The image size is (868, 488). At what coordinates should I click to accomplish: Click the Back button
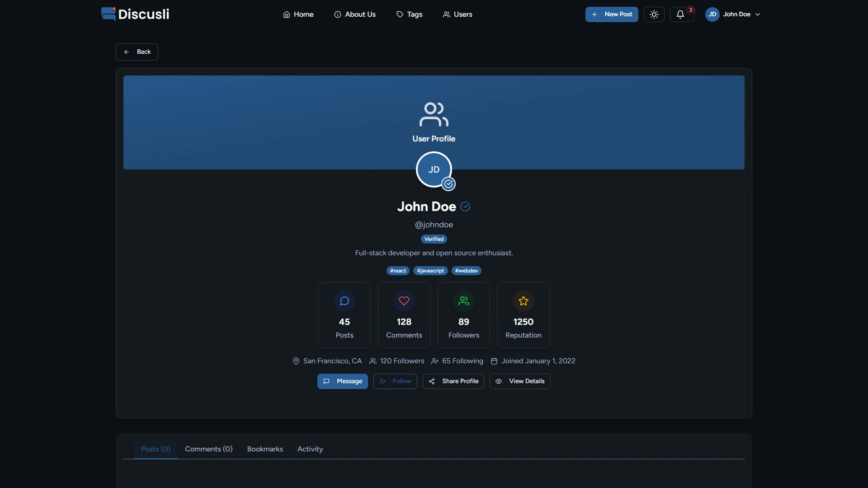(137, 52)
